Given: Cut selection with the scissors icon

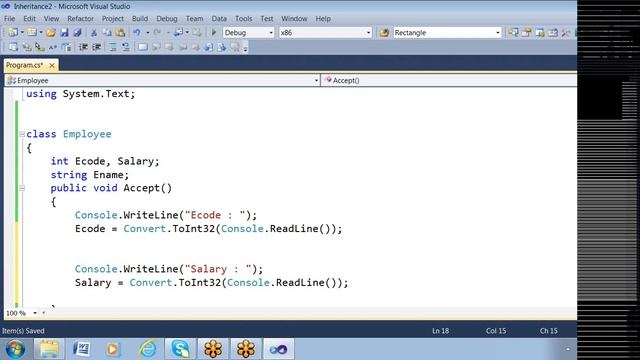Looking at the screenshot, I should point(94,33).
